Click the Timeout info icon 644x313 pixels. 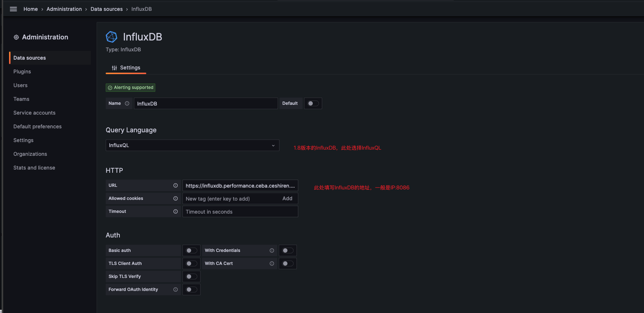pyautogui.click(x=176, y=211)
